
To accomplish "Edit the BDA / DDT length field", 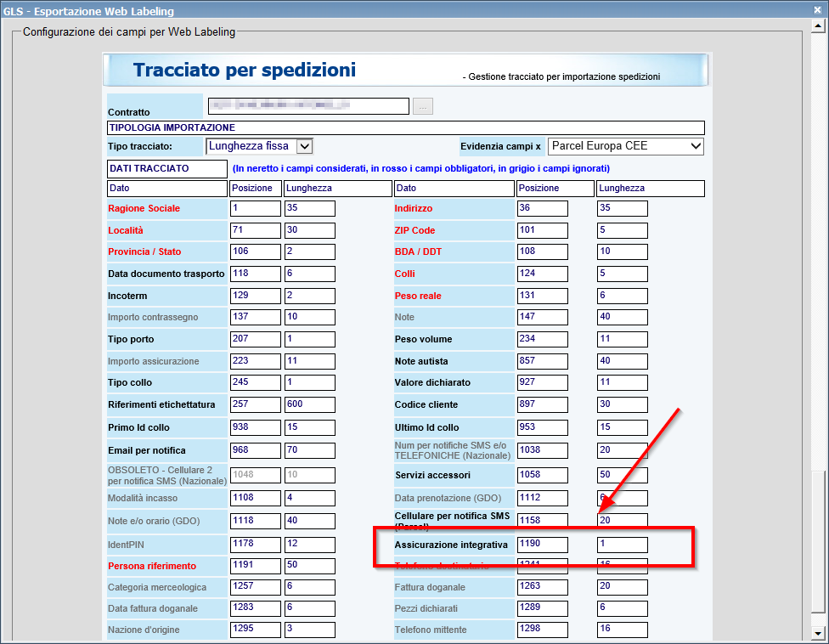I will pyautogui.click(x=623, y=251).
